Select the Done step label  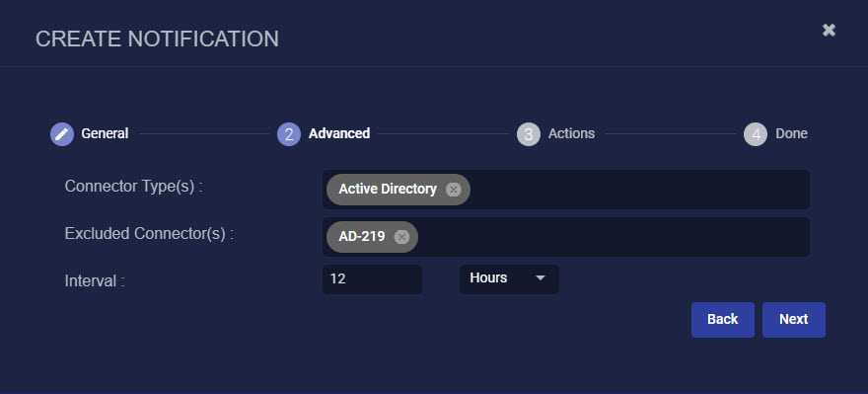coord(792,133)
